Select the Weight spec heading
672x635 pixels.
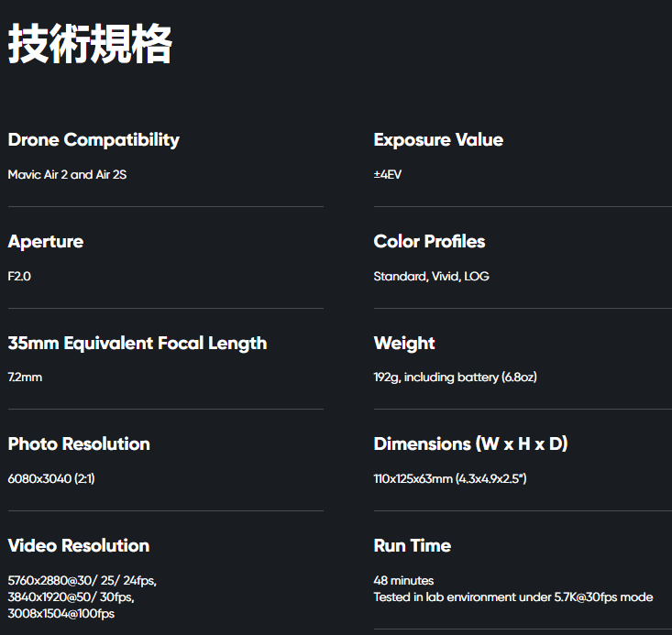404,344
